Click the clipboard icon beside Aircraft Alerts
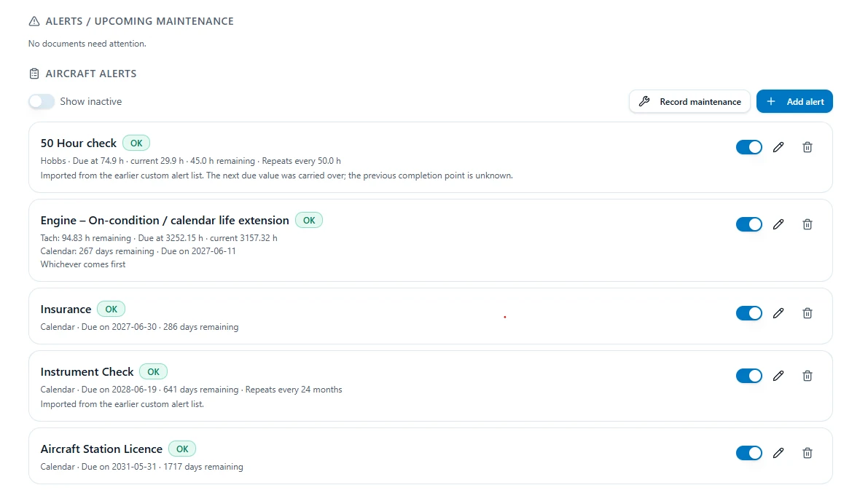868x501 pixels. click(x=34, y=74)
